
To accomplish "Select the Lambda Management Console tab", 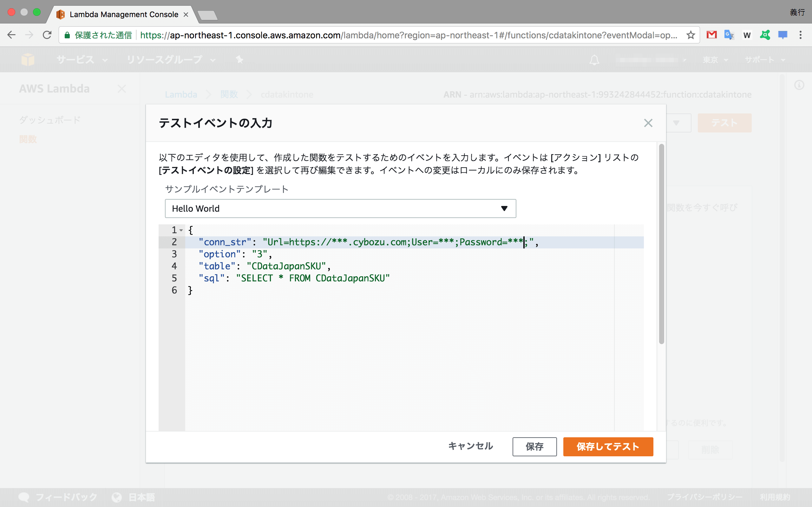I will click(x=123, y=15).
